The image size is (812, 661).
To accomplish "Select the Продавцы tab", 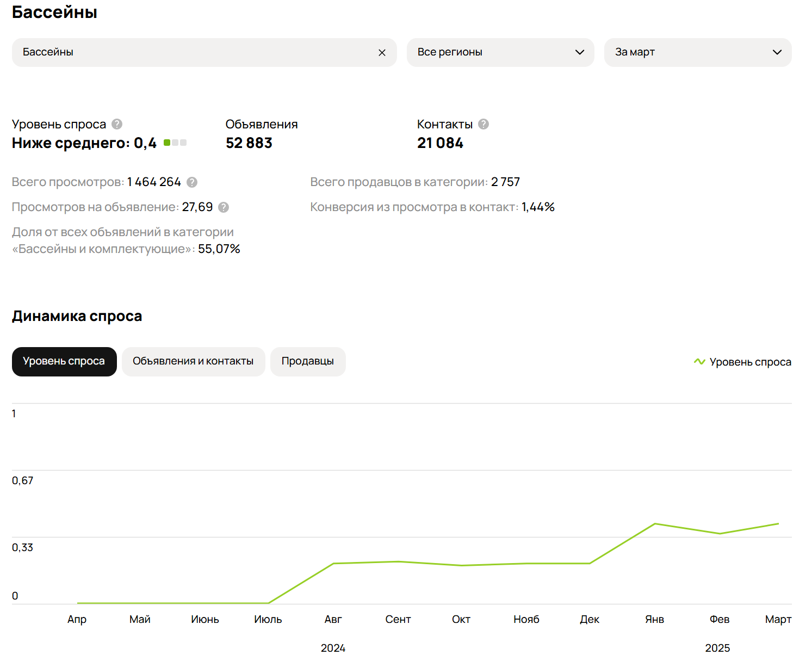I will [307, 361].
